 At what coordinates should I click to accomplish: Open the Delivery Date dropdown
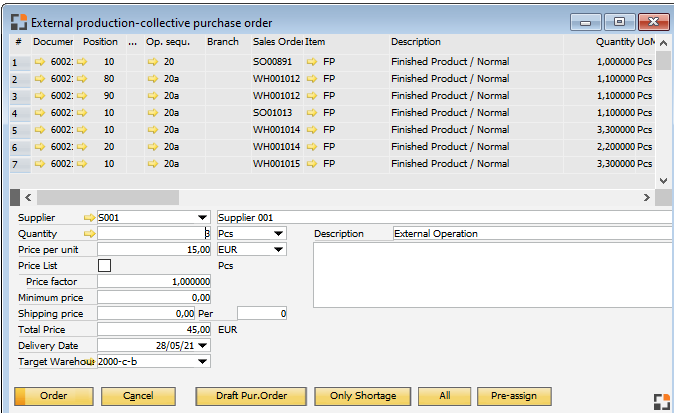[204, 345]
